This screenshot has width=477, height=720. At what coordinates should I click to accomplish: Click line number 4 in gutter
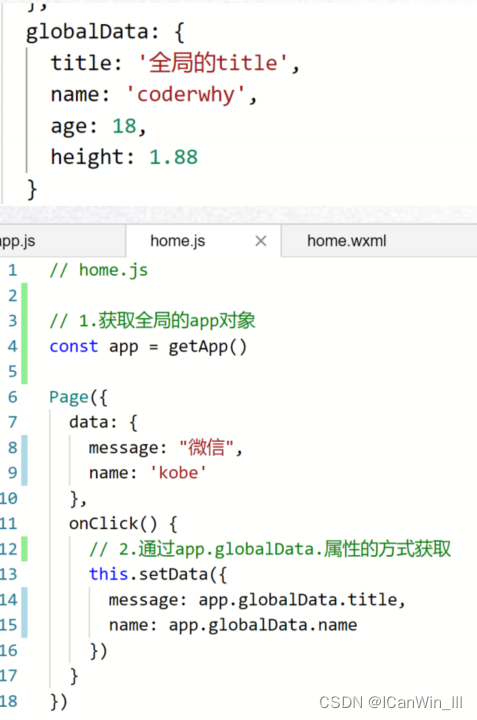click(12, 346)
